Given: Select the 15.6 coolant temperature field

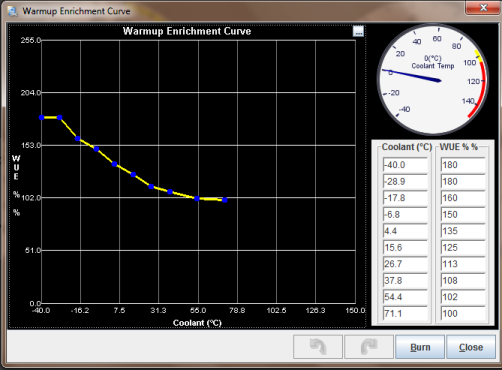Looking at the screenshot, I should coord(405,248).
